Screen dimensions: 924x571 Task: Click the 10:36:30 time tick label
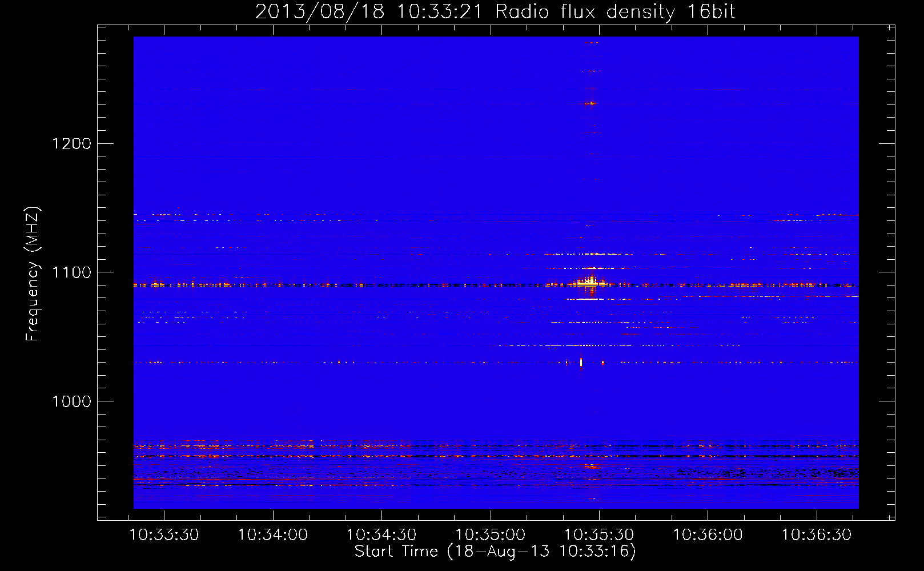pos(817,535)
